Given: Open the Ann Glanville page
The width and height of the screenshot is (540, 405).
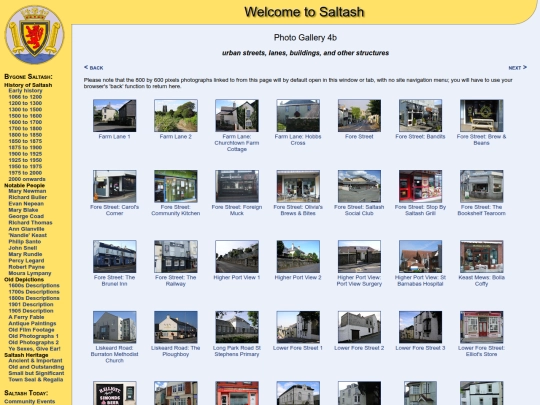Looking at the screenshot, I should coord(27,229).
